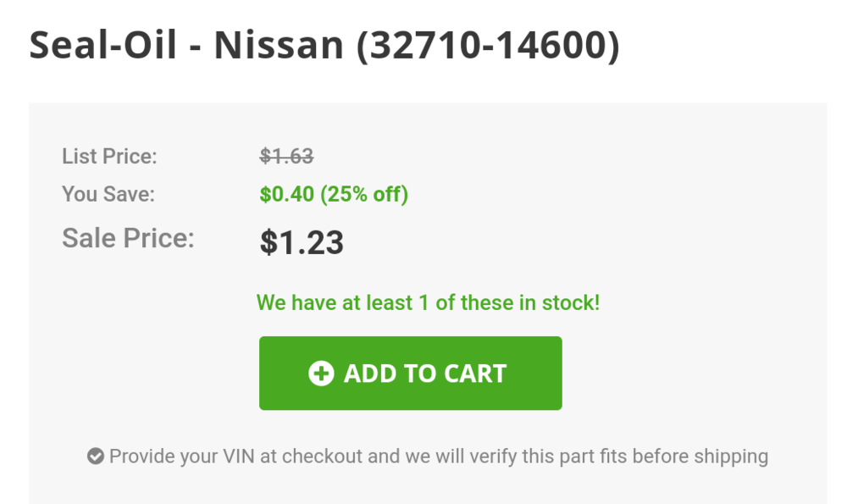Click the crossed-out $1.63 list price
847x504 pixels.
click(286, 156)
